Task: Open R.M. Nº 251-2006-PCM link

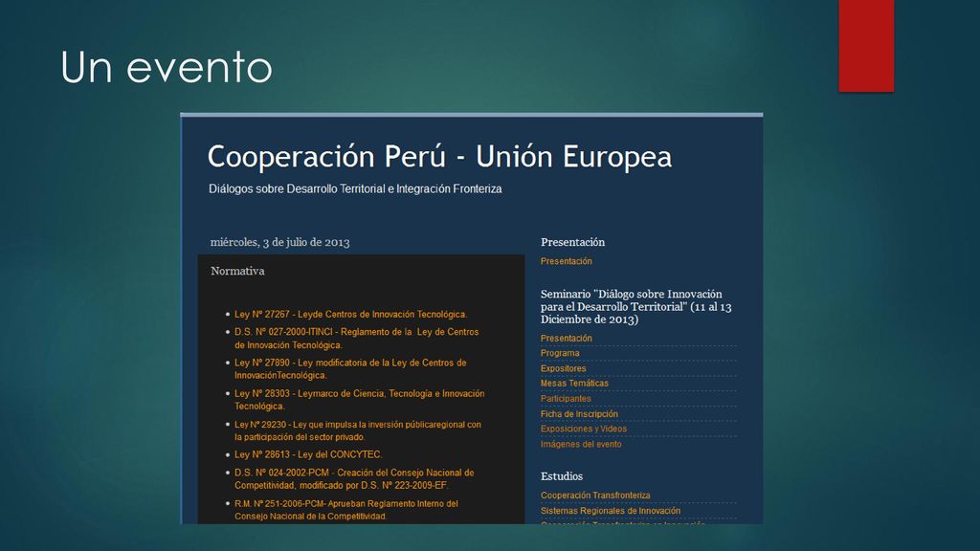Action: [346, 510]
